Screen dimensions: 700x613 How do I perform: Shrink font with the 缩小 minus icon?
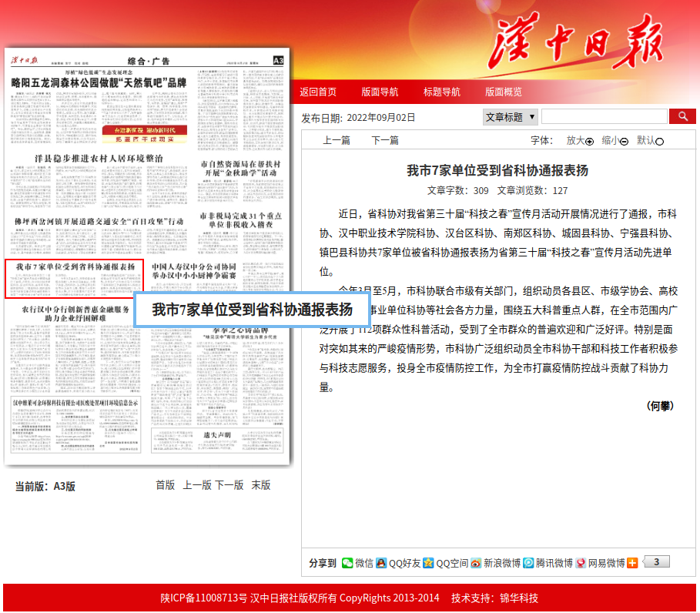pos(624,142)
